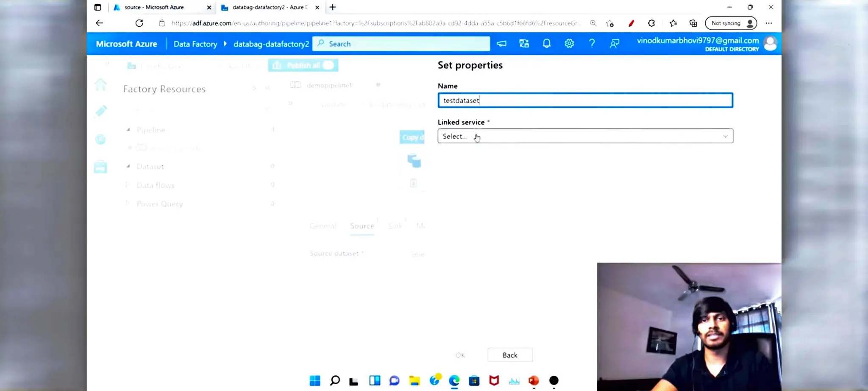Select the Sink tab in the pipeline

tap(395, 226)
